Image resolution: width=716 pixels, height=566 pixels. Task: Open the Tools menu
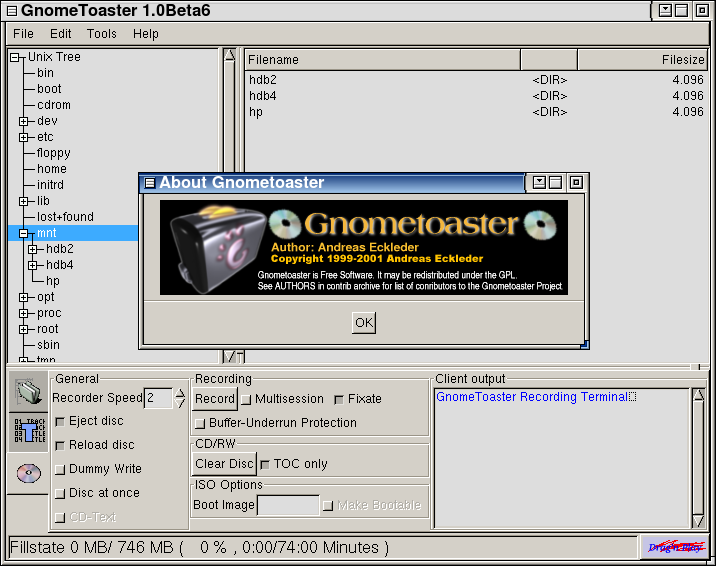tap(102, 34)
